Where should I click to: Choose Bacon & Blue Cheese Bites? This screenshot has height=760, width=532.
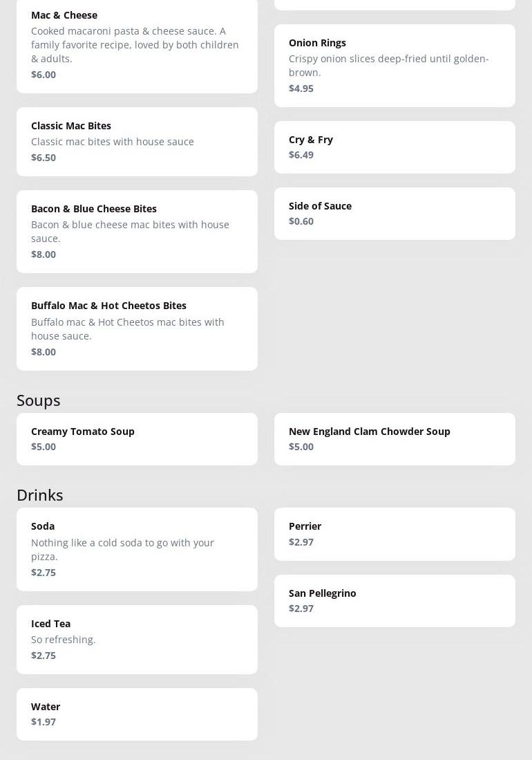(137, 231)
